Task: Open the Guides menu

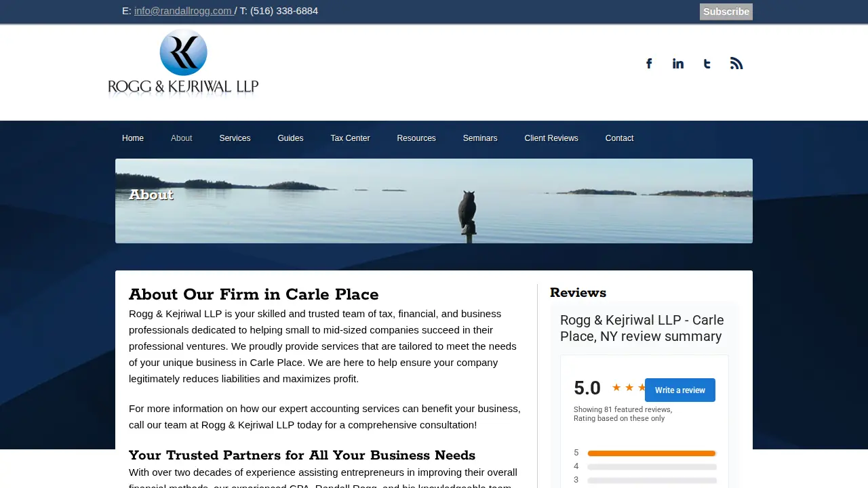Action: 290,138
